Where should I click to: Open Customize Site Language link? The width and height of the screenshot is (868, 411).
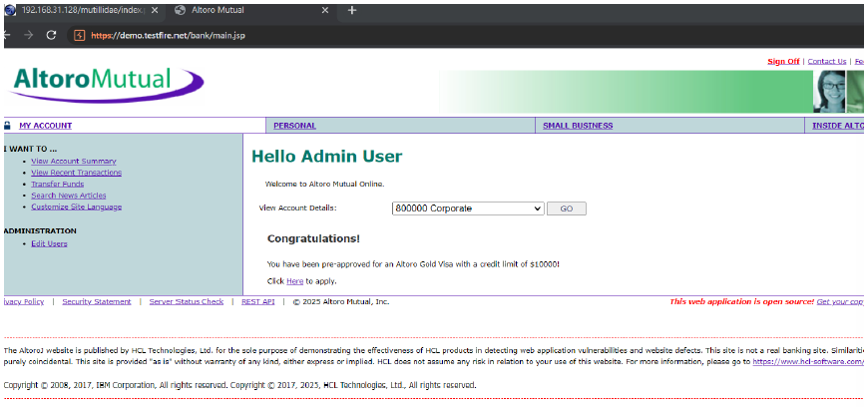(x=77, y=206)
